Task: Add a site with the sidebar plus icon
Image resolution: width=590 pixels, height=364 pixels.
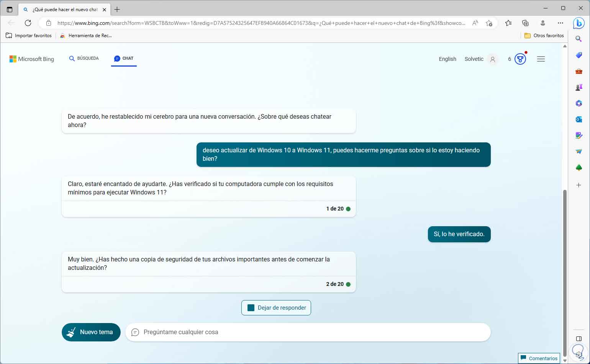Action: (579, 185)
